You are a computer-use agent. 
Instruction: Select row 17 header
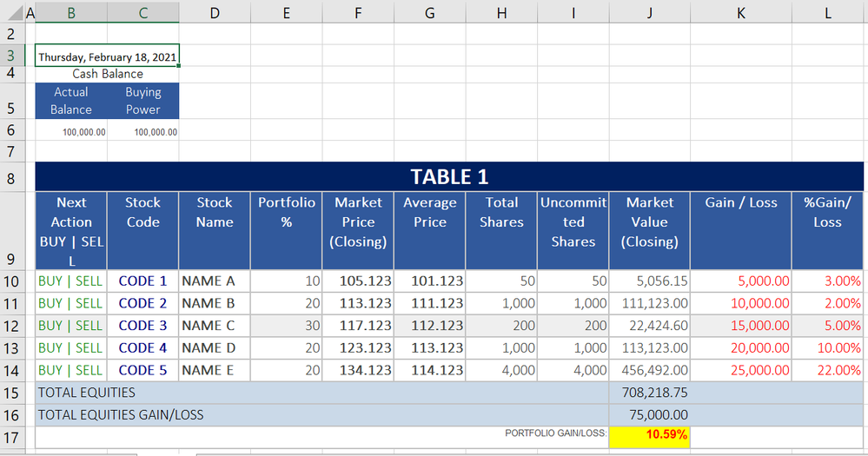tap(12, 438)
